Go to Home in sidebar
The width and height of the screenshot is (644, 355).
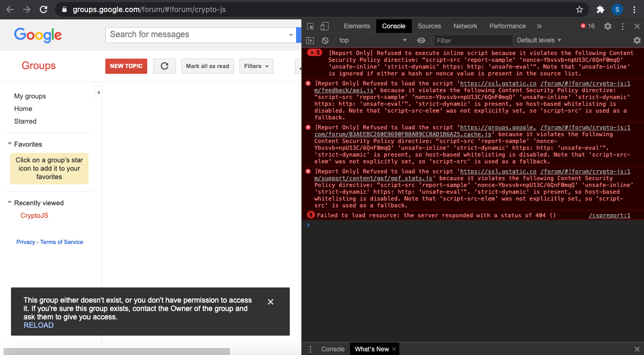(x=23, y=108)
